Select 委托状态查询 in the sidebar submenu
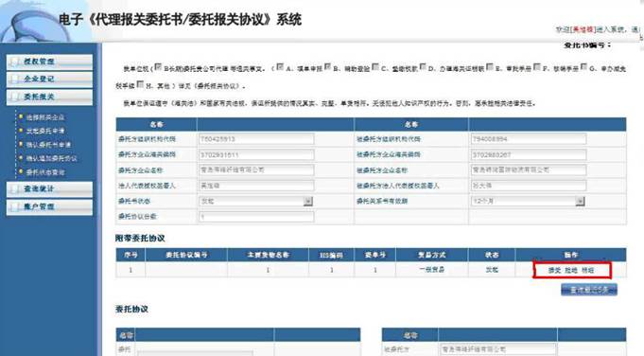The height and width of the screenshot is (356, 644). 45,172
